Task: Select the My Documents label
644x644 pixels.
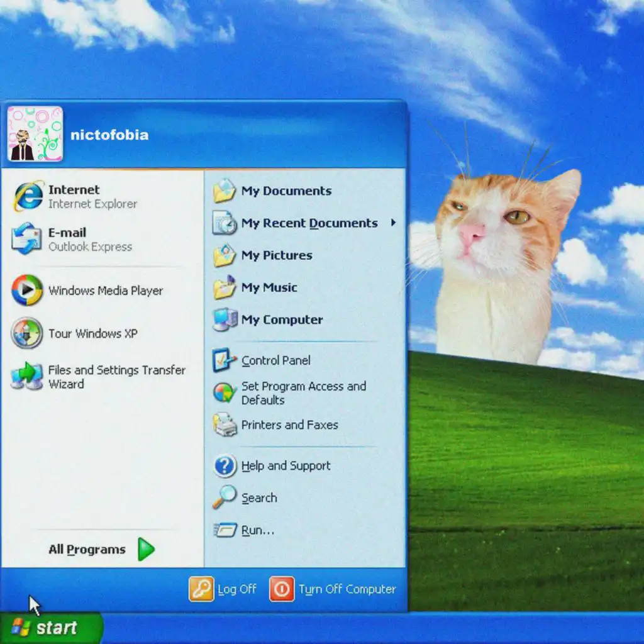Action: [286, 191]
